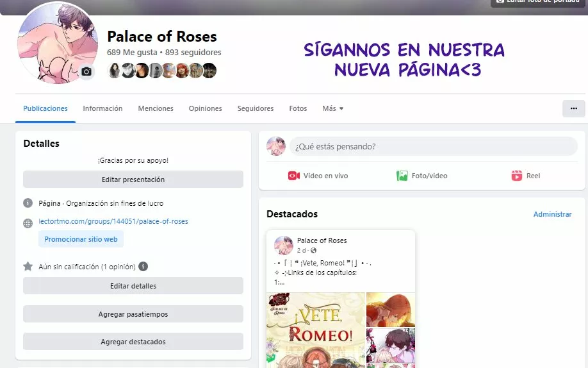Open the Opiniones tab
This screenshot has height=368, width=588.
(205, 108)
